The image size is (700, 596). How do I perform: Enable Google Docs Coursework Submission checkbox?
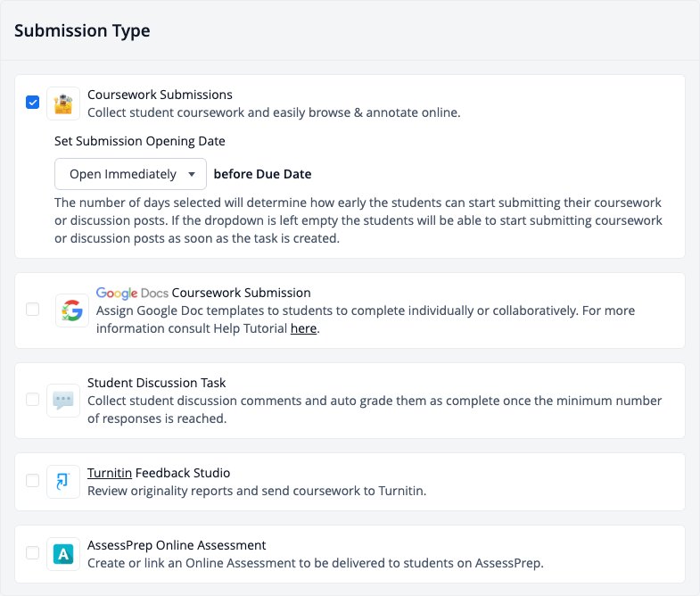(33, 310)
